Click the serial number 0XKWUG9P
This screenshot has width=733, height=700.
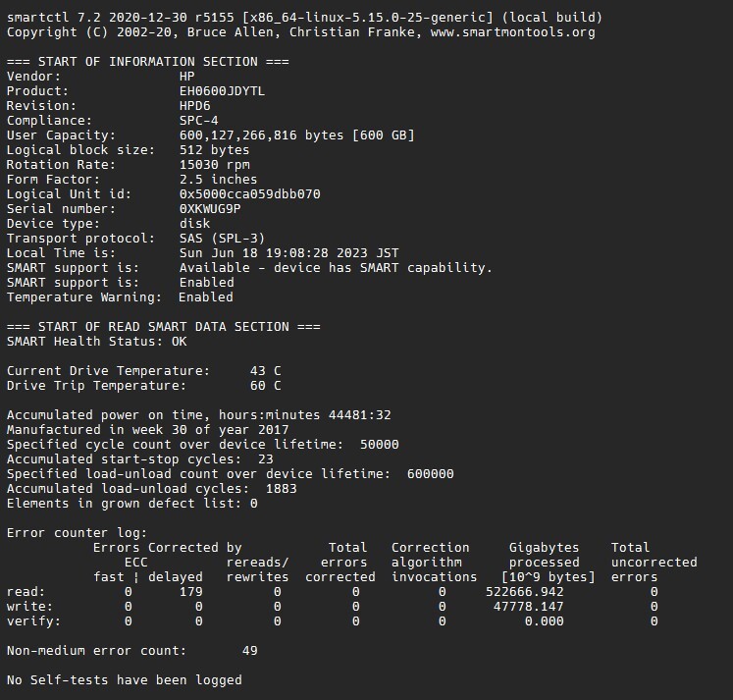click(x=210, y=209)
